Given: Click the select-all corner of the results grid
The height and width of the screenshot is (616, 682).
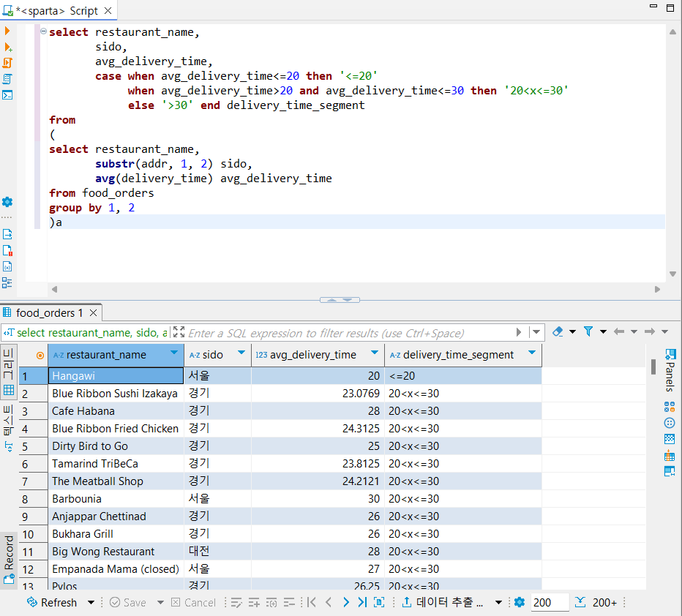Looking at the screenshot, I should [x=34, y=355].
